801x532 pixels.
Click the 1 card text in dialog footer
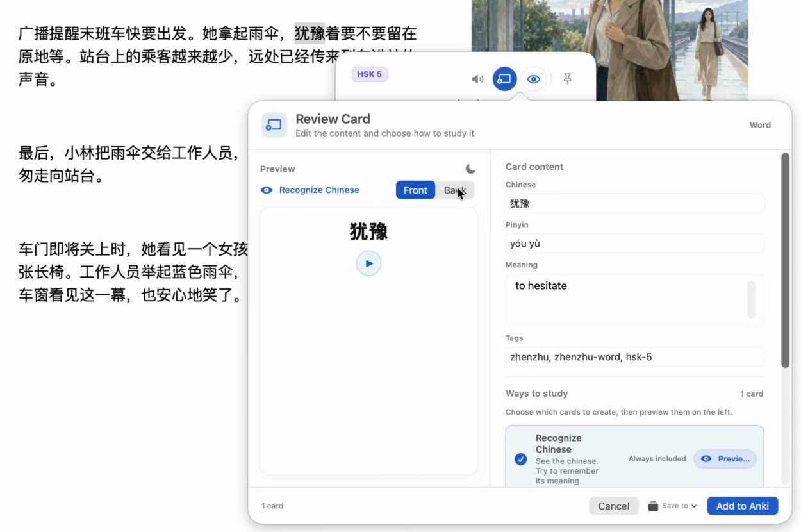click(x=272, y=506)
